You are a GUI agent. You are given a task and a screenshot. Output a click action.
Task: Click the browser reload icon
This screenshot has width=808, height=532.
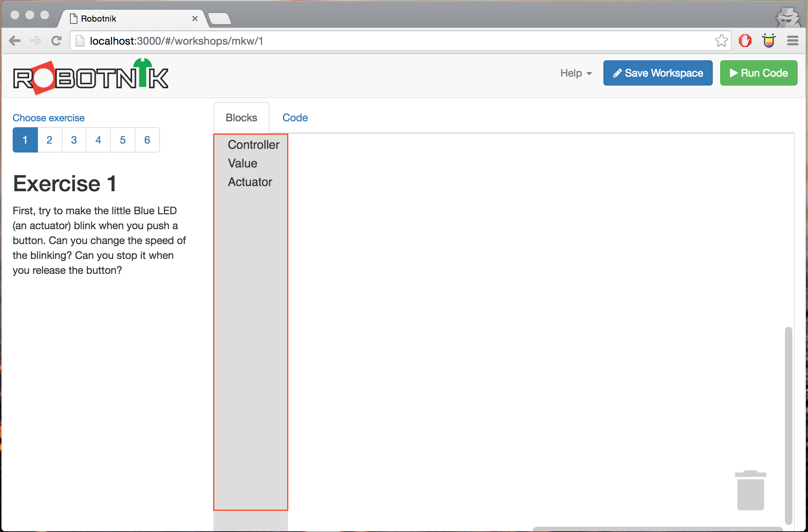click(56, 41)
